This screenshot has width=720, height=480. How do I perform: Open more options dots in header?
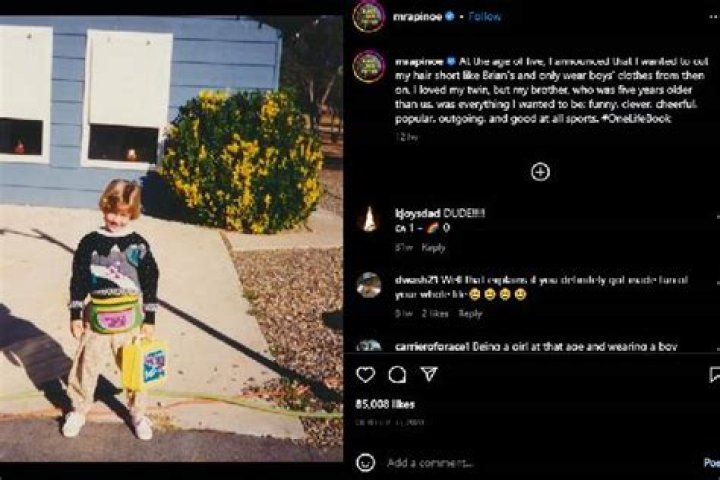(713, 17)
